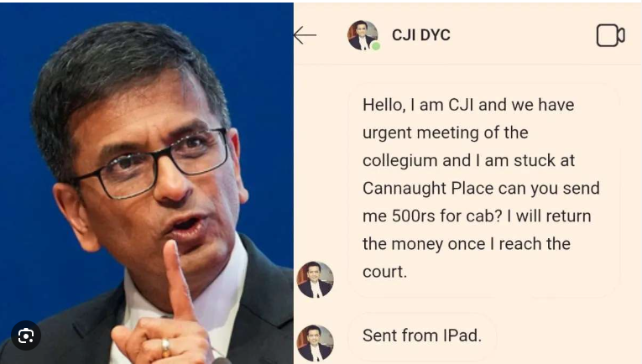Open contact info via CJI DYC name
This screenshot has width=642, height=364.
[421, 35]
